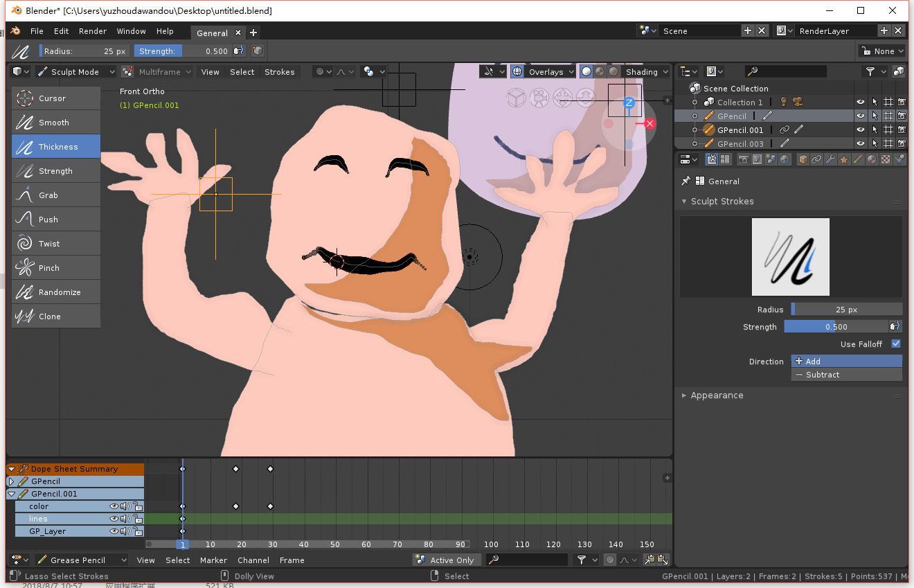Open the Sculpt Mode dropdown
The height and width of the screenshot is (588, 914).
75,72
